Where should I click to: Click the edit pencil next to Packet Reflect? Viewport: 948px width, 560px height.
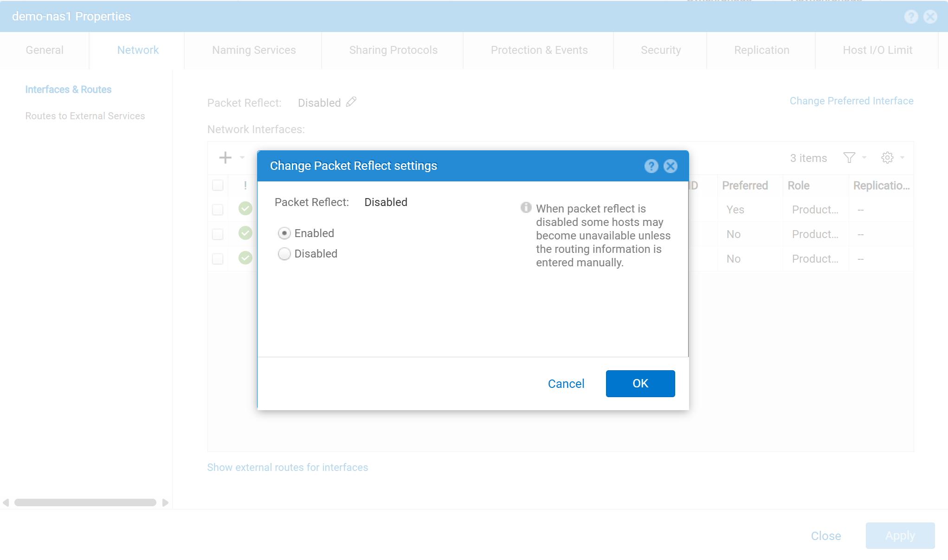[351, 102]
